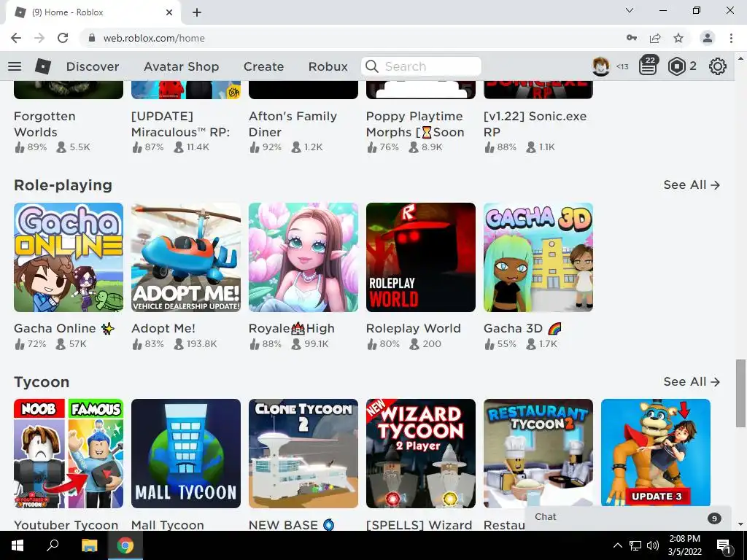This screenshot has height=560, width=747.
Task: Open the saved passwords key icon
Action: (x=632, y=38)
